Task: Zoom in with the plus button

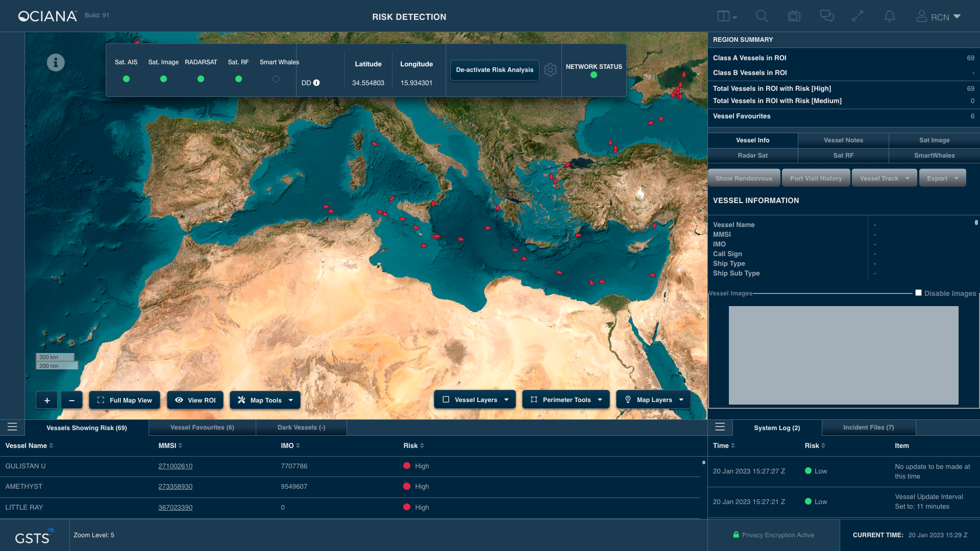Action: 47,400
